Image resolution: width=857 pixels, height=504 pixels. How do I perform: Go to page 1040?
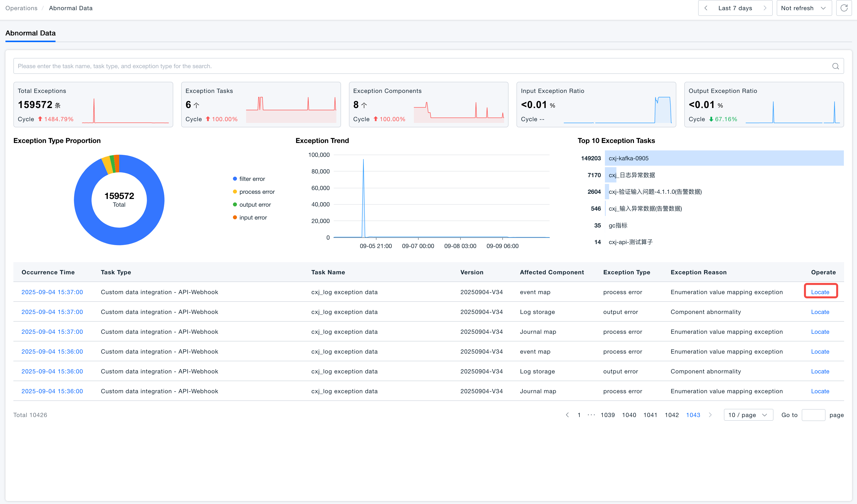629,415
